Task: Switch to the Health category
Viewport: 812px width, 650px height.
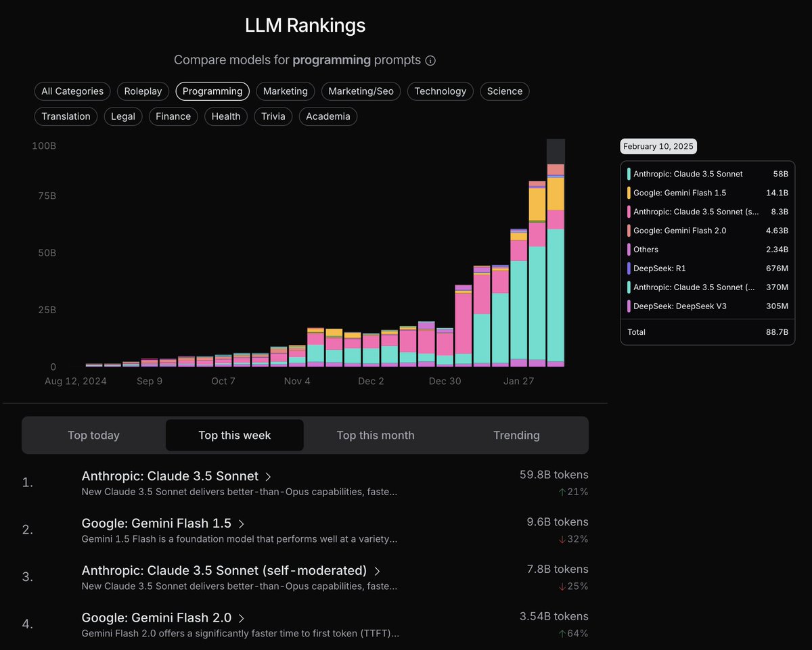Action: (226, 116)
